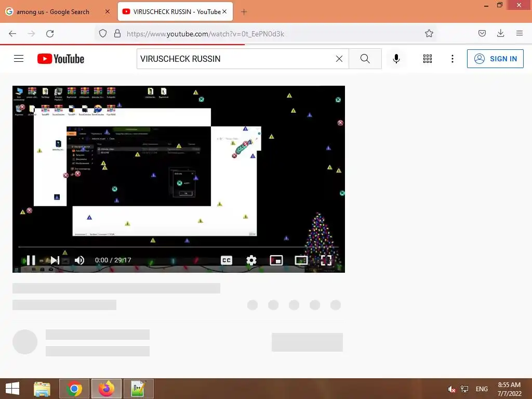The image size is (532, 399).
Task: Click the browser forward arrow
Action: coord(31,34)
